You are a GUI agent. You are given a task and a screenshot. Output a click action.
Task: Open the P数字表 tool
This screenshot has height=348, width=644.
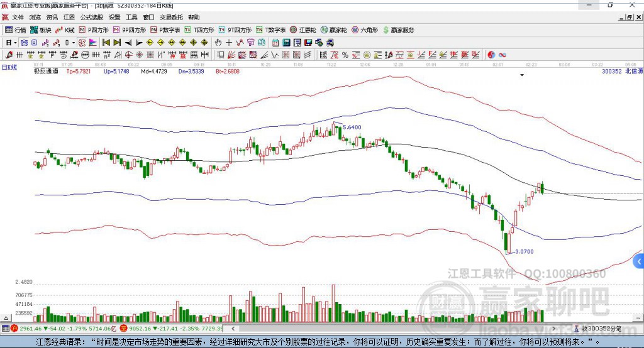[165, 30]
